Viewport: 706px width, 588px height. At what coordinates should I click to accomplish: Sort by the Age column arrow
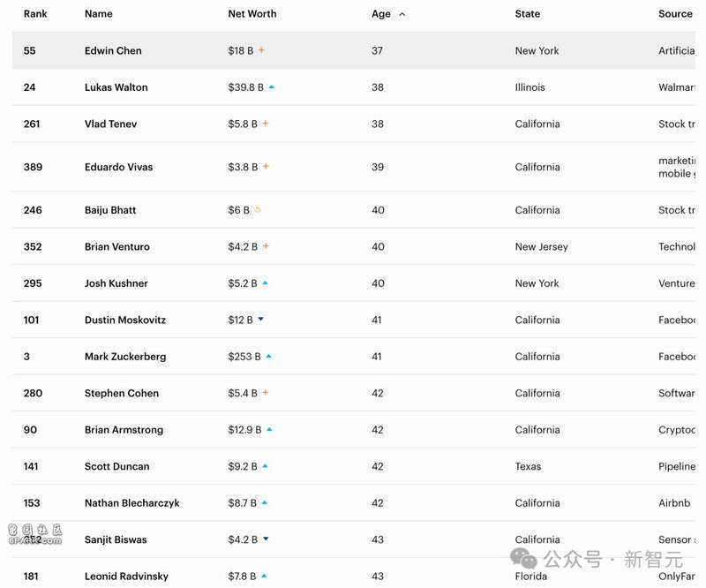pos(402,14)
